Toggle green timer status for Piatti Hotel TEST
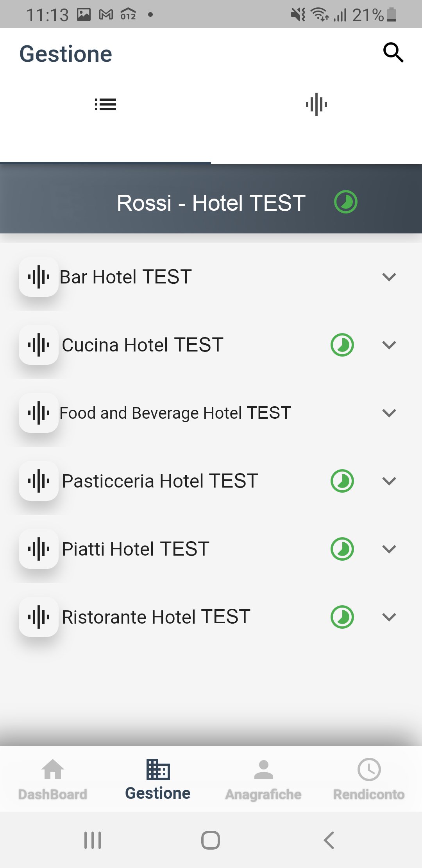 [x=342, y=549]
